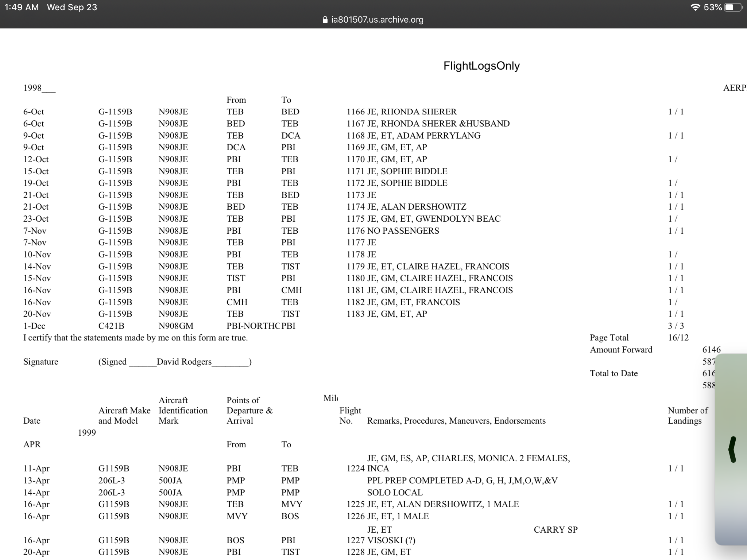The height and width of the screenshot is (560, 747).
Task: Select the 1998 year heading
Action: [39, 88]
